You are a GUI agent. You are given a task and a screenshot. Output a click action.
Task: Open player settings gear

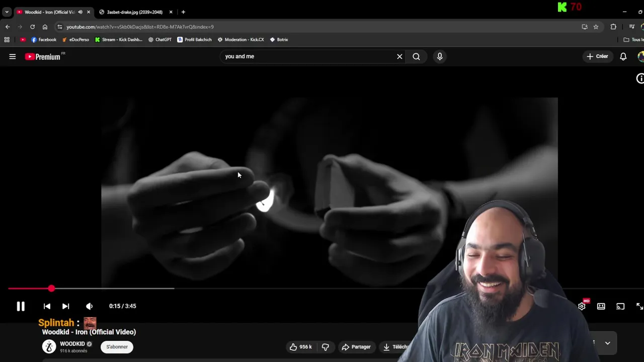click(x=582, y=306)
